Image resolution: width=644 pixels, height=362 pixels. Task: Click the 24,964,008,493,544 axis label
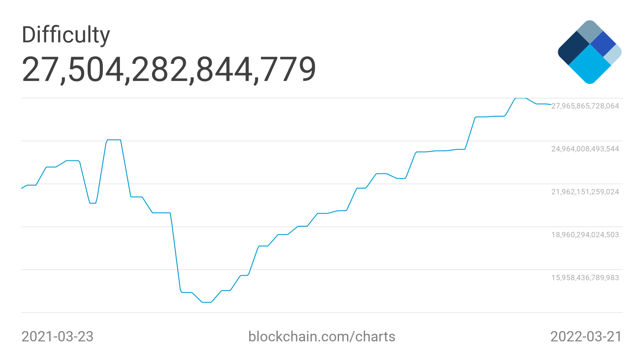click(585, 149)
